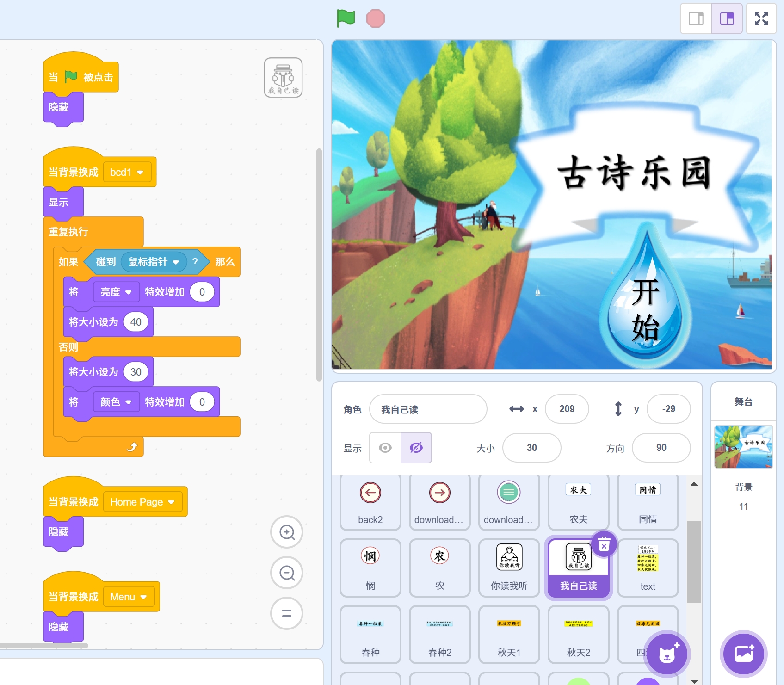Click the sprite name input field
Image resolution: width=784 pixels, height=685 pixels.
(428, 409)
